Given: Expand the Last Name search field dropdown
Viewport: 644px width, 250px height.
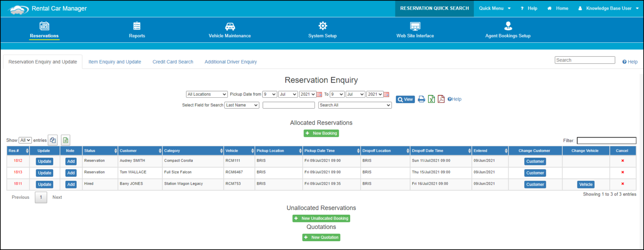Looking at the screenshot, I should pyautogui.click(x=242, y=105).
